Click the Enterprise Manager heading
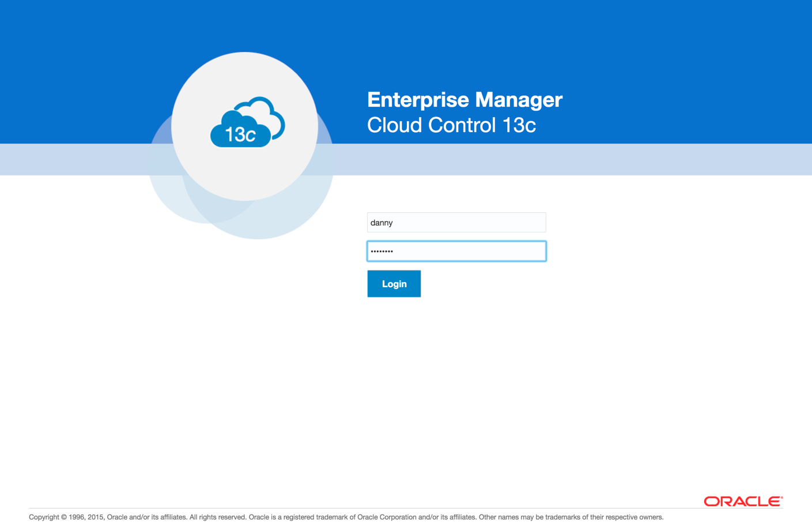 coord(464,99)
